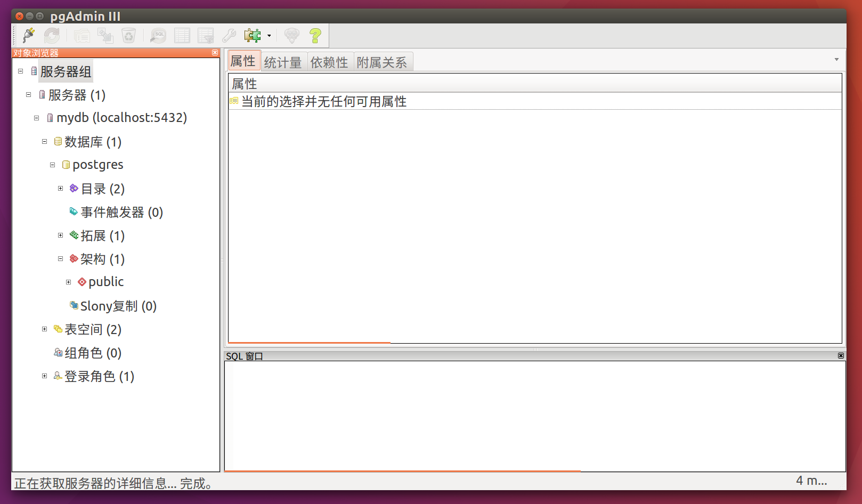Image resolution: width=862 pixels, height=504 pixels.
Task: Click the object properties toolbar icon
Action: point(82,36)
